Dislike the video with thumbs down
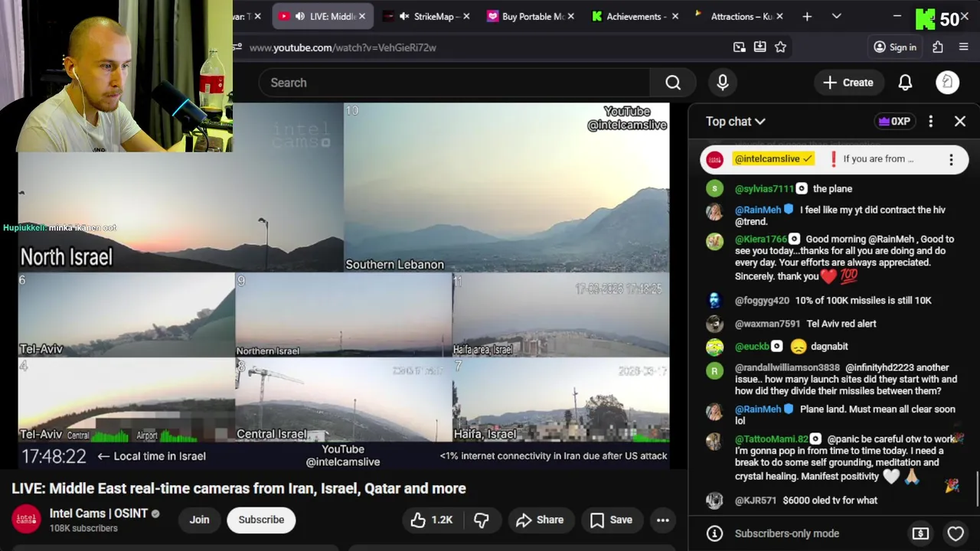This screenshot has height=551, width=980. 482,520
